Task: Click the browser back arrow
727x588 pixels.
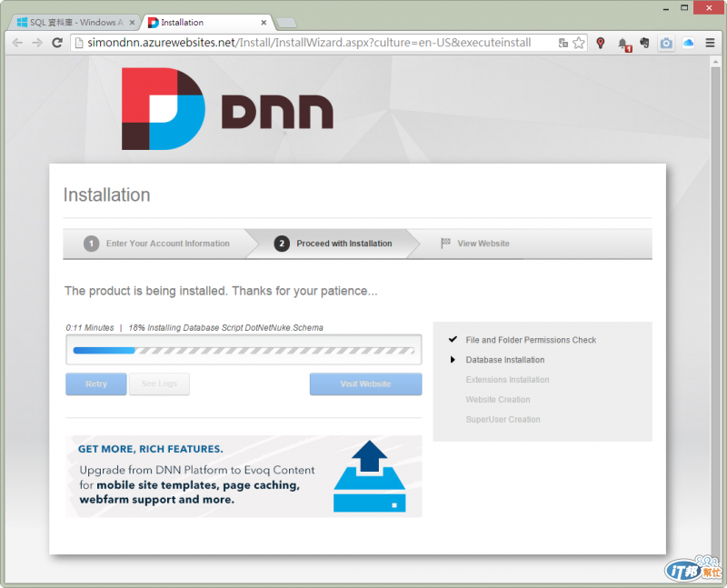Action: click(x=17, y=43)
